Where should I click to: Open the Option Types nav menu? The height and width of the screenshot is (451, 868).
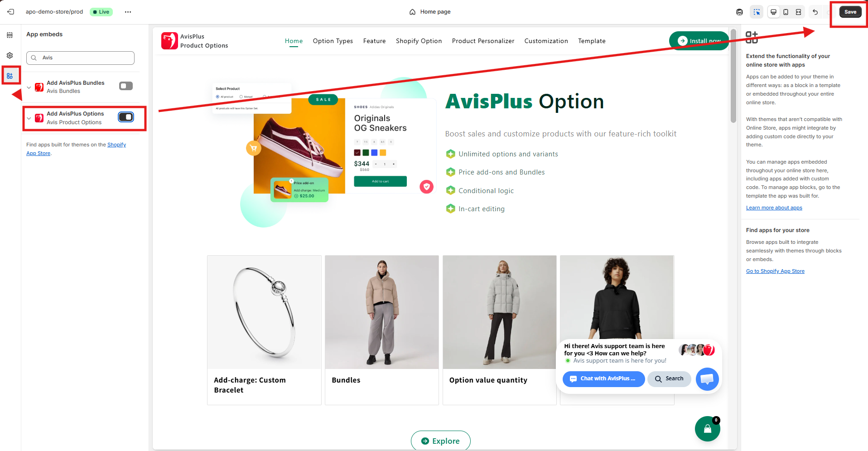tap(333, 41)
